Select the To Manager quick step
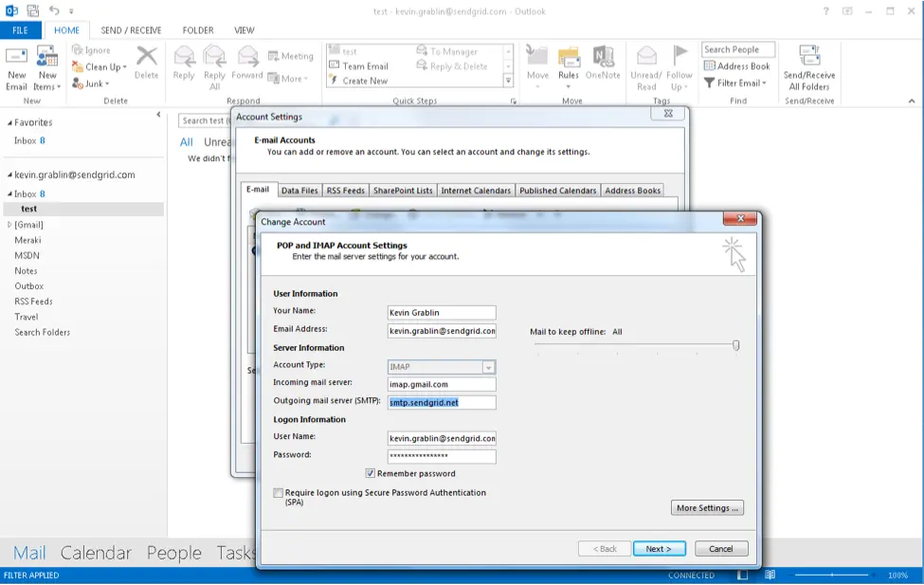The height and width of the screenshot is (585, 924). [447, 51]
